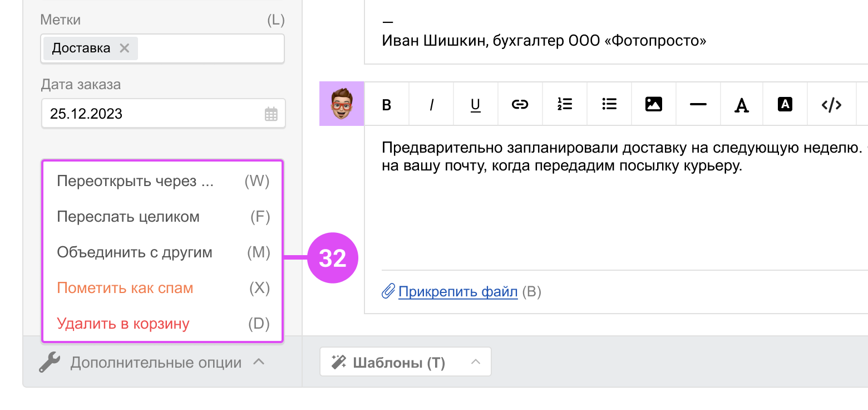Choose Переслать целиком from menu
This screenshot has width=868, height=410.
128,217
